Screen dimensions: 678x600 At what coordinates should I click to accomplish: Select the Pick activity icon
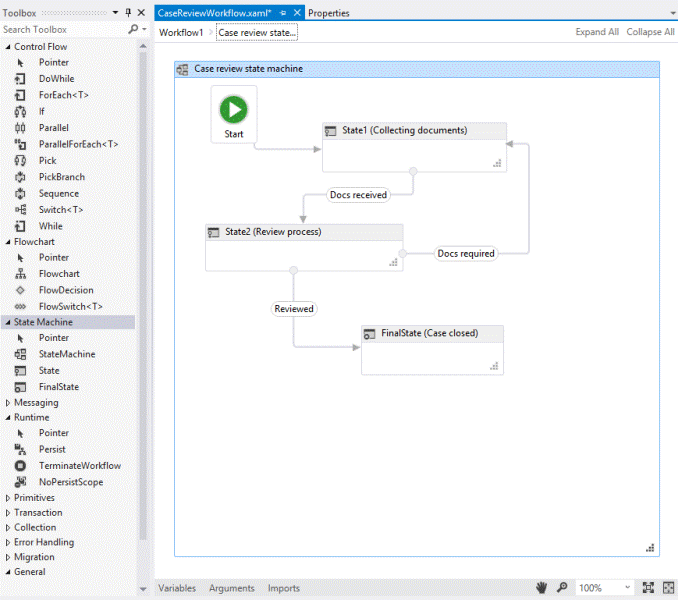pyautogui.click(x=20, y=161)
